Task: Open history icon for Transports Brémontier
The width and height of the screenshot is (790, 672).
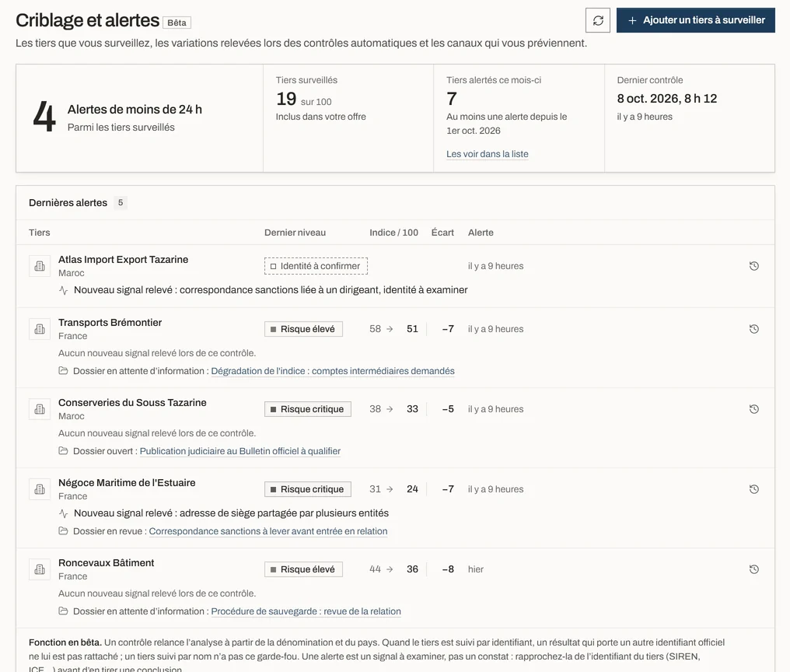Action: pyautogui.click(x=753, y=329)
